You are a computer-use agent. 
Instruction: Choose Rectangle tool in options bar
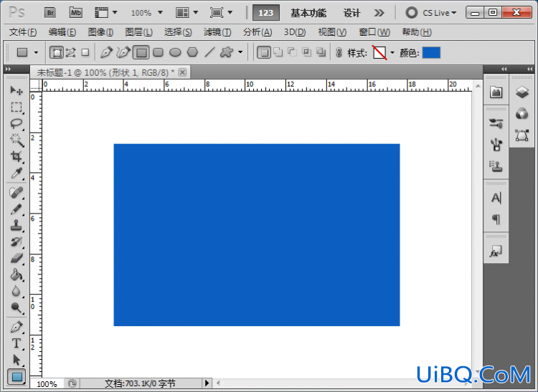[x=141, y=52]
